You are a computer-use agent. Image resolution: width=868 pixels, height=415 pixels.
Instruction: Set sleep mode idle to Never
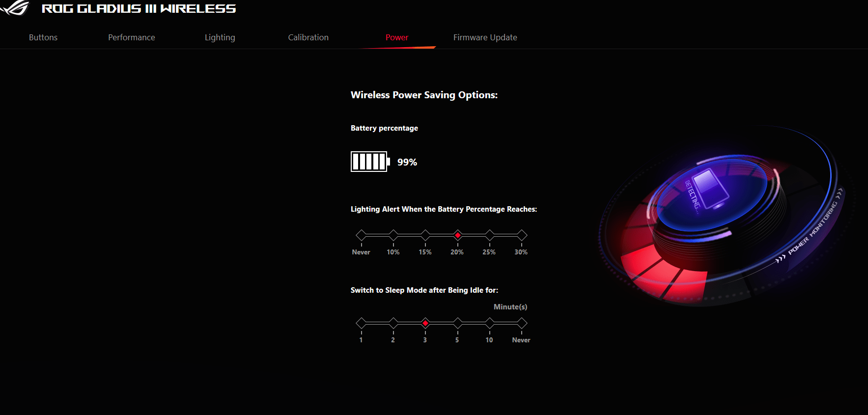pyautogui.click(x=522, y=323)
